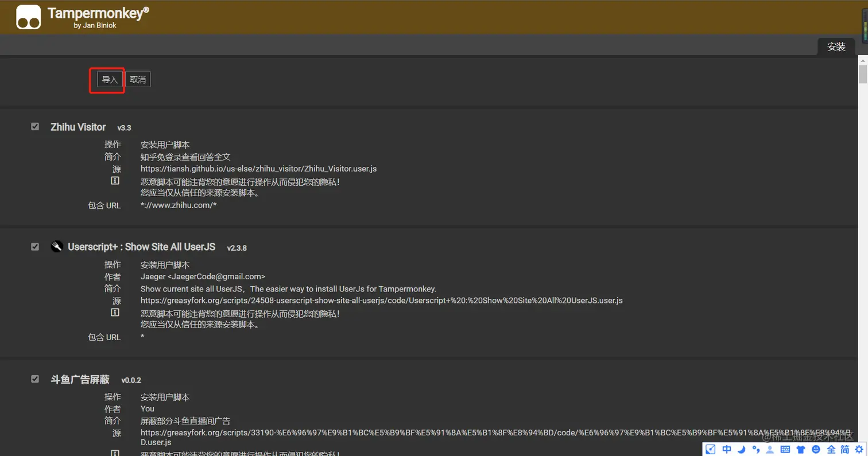Click info icon in Zhihu Visitor section

(115, 181)
